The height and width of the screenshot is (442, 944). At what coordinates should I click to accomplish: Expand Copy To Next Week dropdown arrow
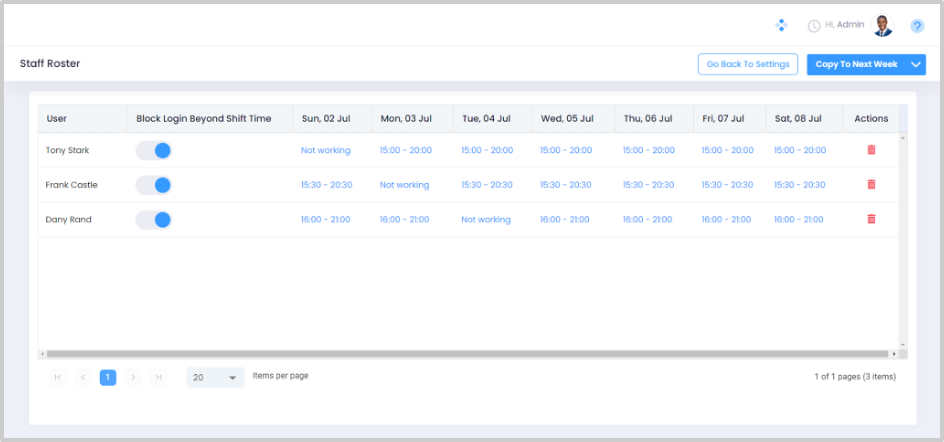coord(915,64)
